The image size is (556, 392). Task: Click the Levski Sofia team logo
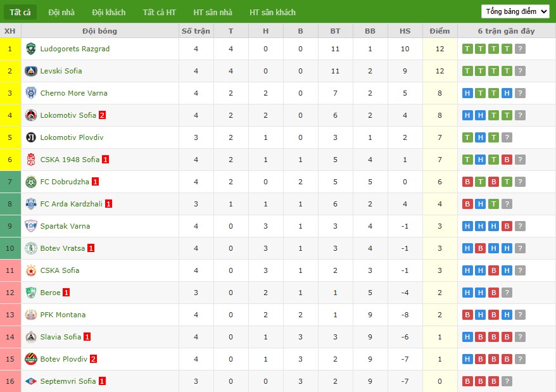coord(30,71)
